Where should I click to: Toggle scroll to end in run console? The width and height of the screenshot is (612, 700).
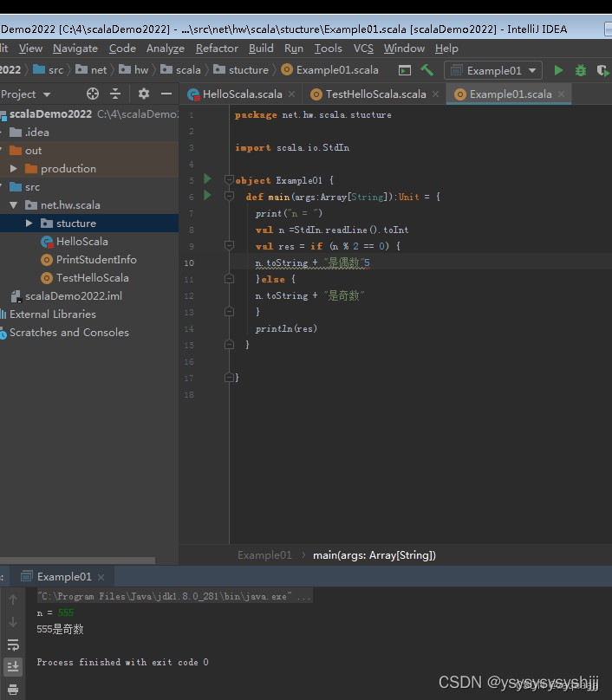pos(13,667)
